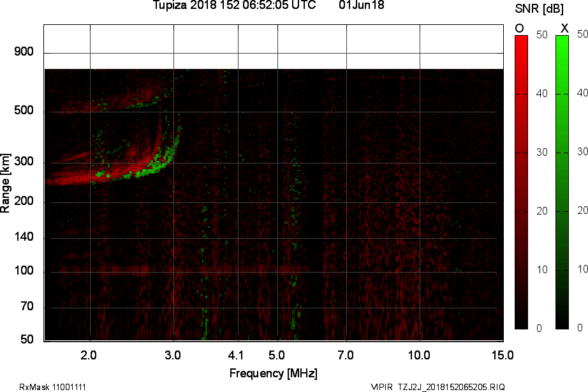Screen dimensions: 588x392
Task: Click the date label '01Jun18'
Action: coord(362,5)
